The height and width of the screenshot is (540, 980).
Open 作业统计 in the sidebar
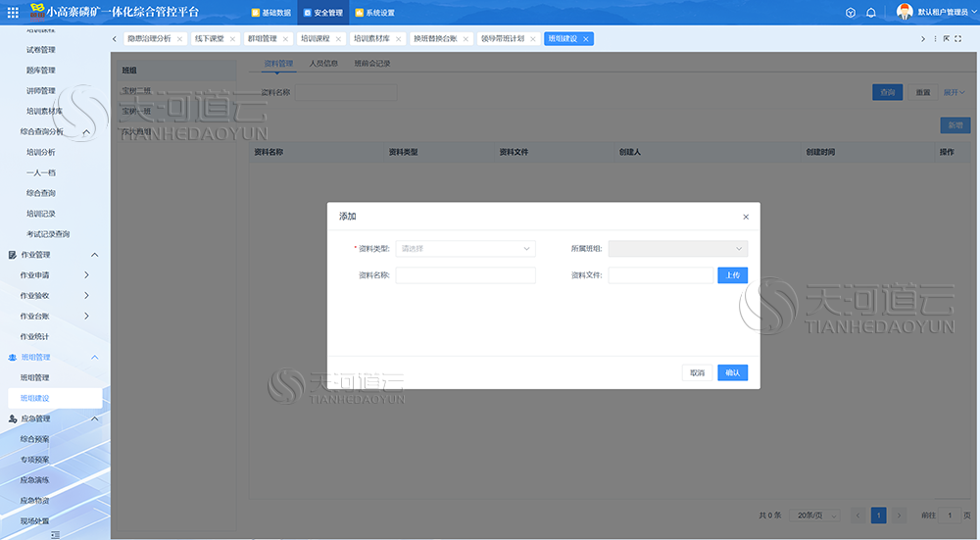pos(34,337)
